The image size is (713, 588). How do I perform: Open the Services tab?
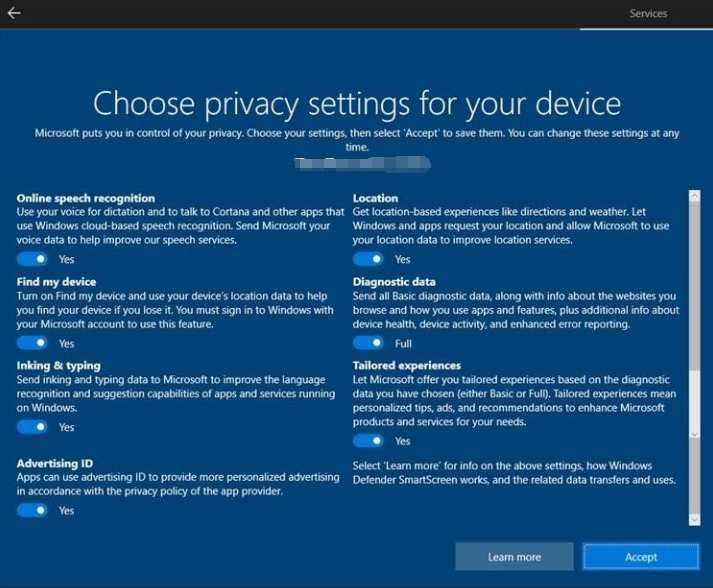[x=648, y=14]
